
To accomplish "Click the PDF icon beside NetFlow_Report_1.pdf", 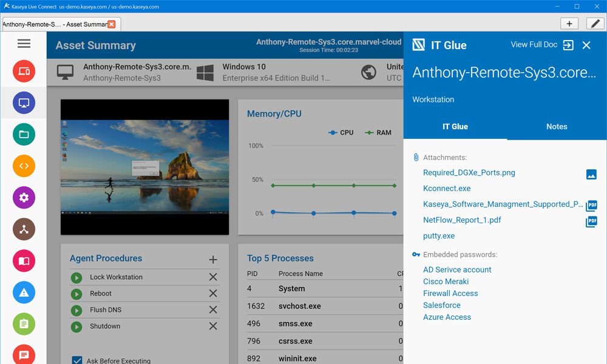I will click(x=591, y=221).
